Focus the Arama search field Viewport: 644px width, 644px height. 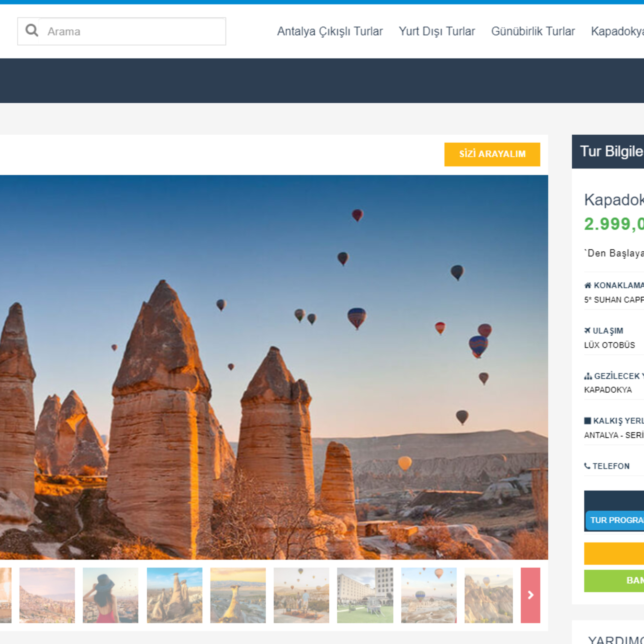(x=132, y=31)
